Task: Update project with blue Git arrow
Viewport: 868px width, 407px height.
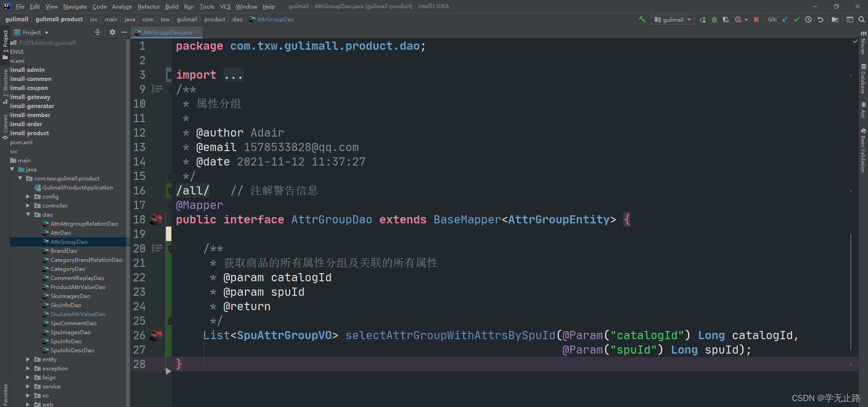Action: [785, 19]
